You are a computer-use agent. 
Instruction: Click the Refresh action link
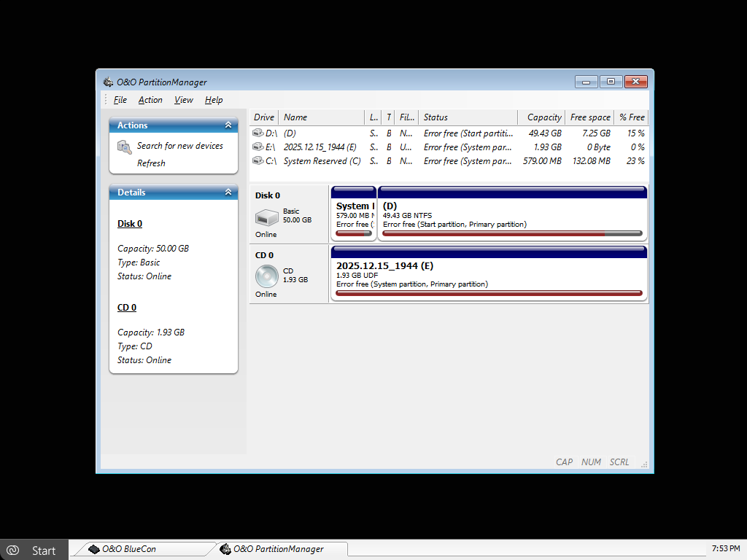(151, 163)
